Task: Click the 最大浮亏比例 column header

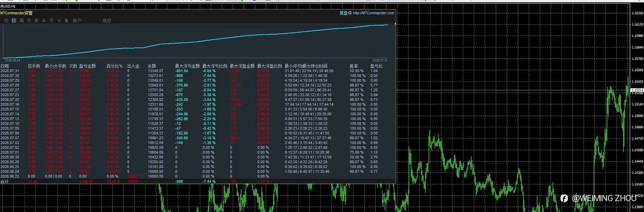Action: point(215,66)
